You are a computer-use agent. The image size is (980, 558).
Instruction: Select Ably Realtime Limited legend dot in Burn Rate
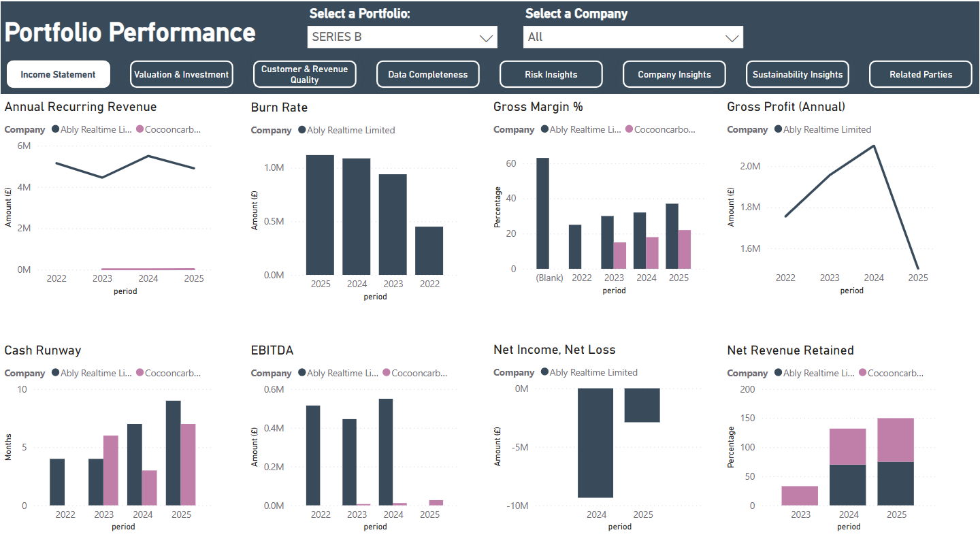[301, 130]
